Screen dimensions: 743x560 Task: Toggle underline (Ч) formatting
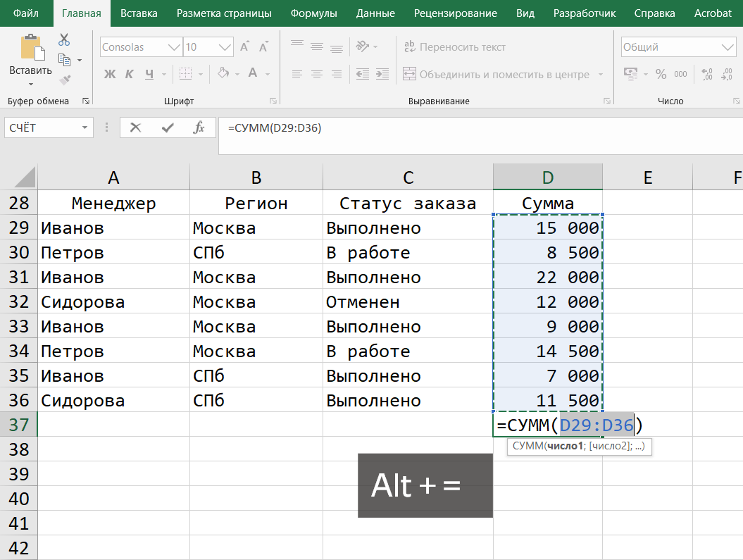coord(149,74)
